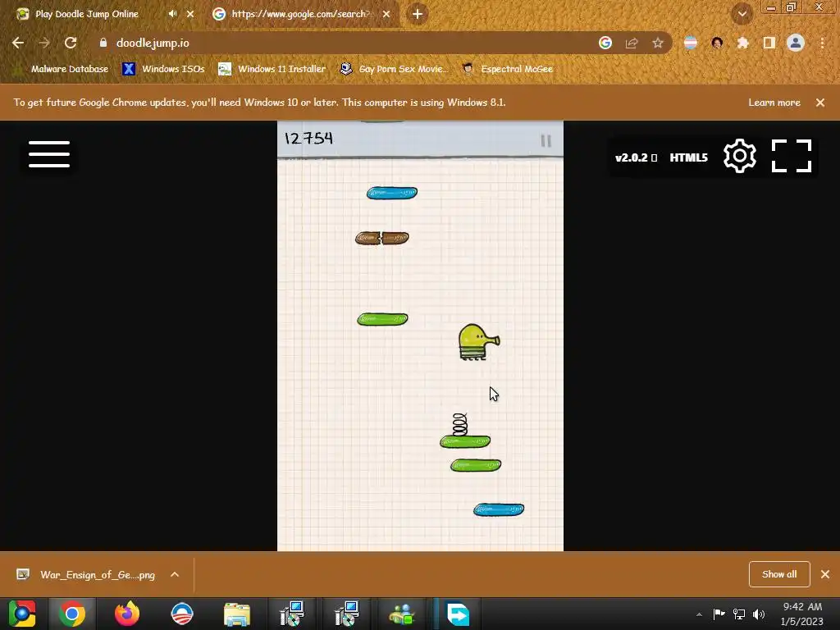Screen dimensions: 840x630
Task: Show hidden tray icons arrow
Action: [x=699, y=614]
